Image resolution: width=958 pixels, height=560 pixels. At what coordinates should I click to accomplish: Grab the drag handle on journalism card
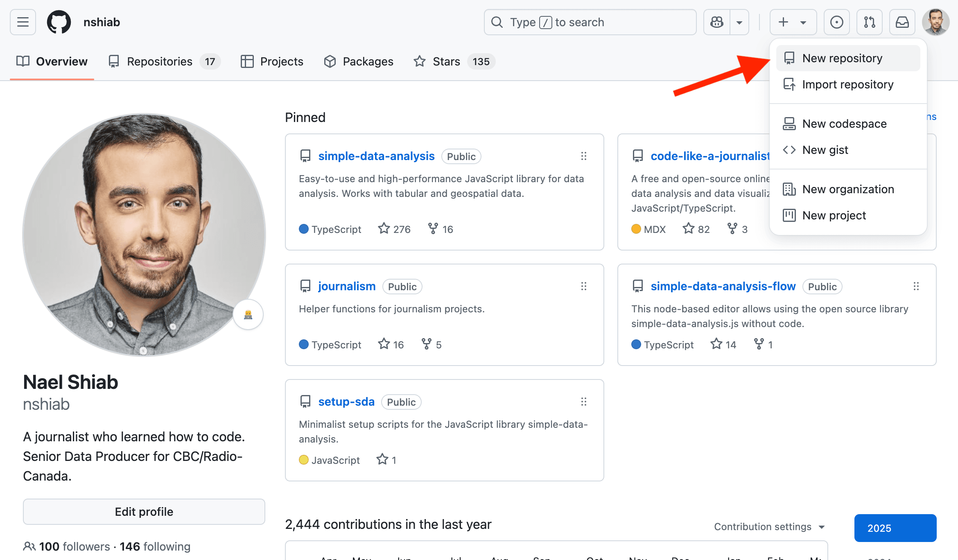click(x=584, y=286)
